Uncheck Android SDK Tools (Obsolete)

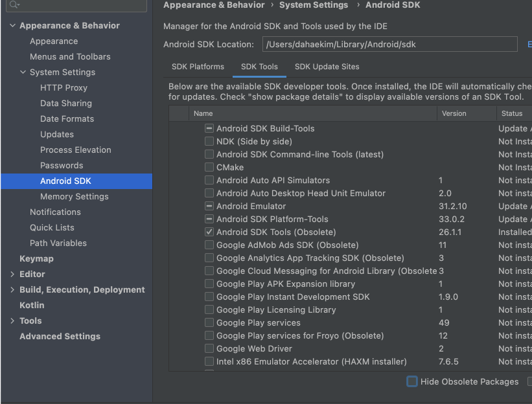pyautogui.click(x=209, y=232)
